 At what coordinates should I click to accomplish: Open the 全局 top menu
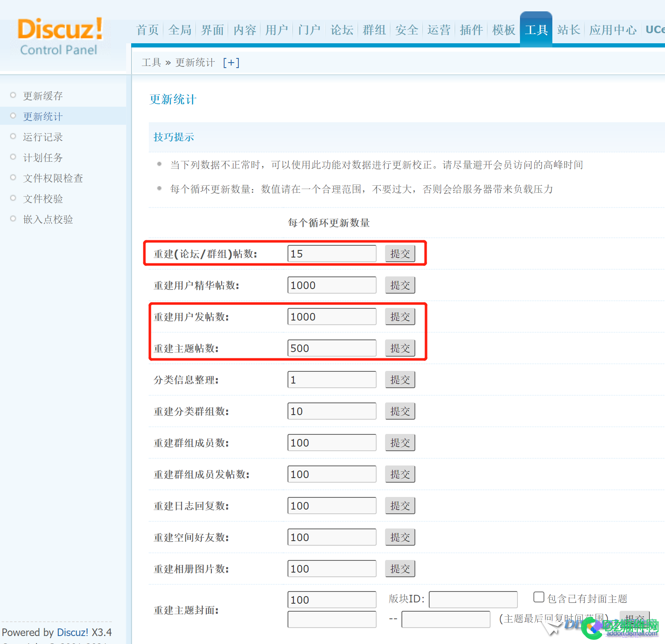180,30
